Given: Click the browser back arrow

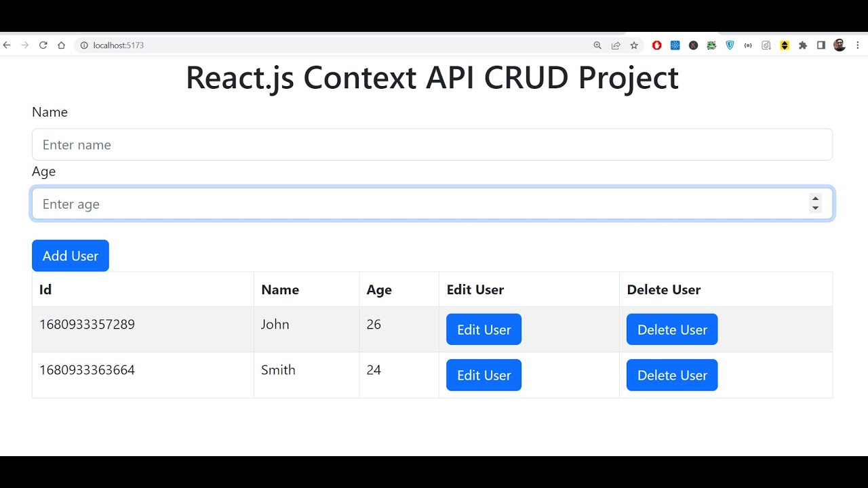Looking at the screenshot, I should point(7,45).
